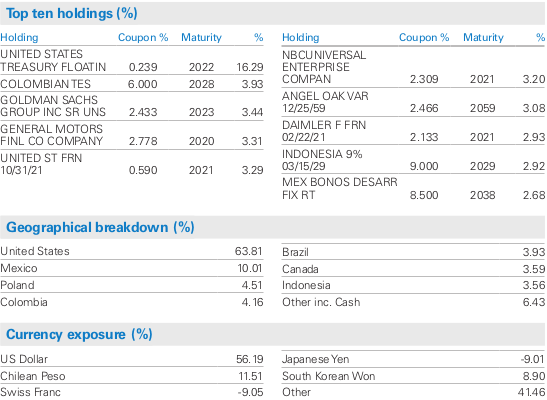Select 'DAIMLER F FRN 02/22/21' holding

(324, 131)
